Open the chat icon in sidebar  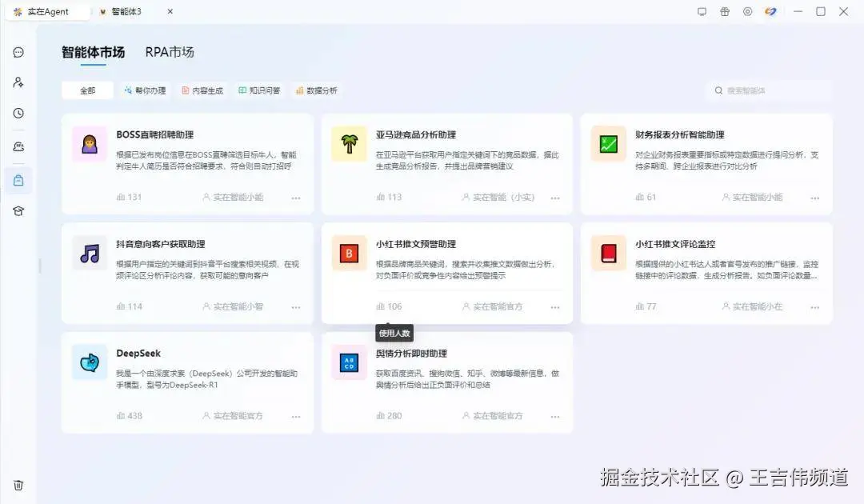(x=18, y=52)
